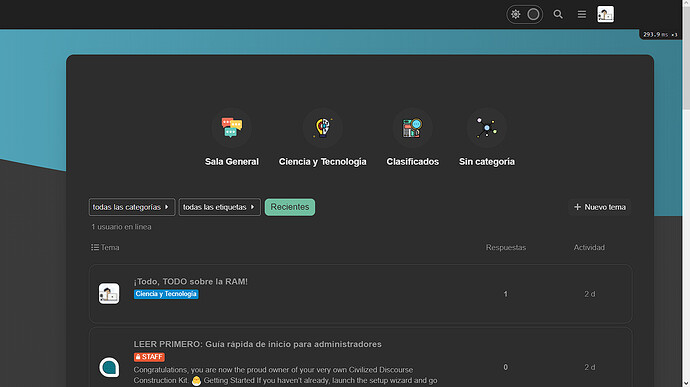
Task: Open Sala General category link
Action: click(x=232, y=162)
